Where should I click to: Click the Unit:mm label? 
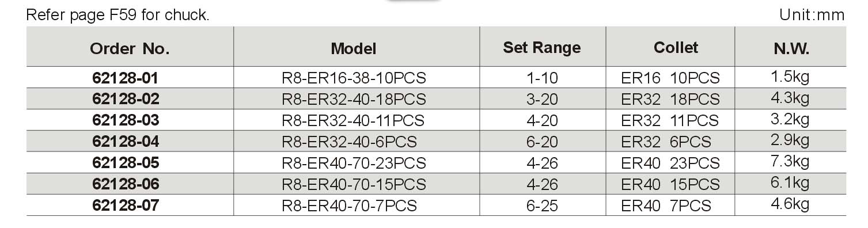[x=812, y=15]
